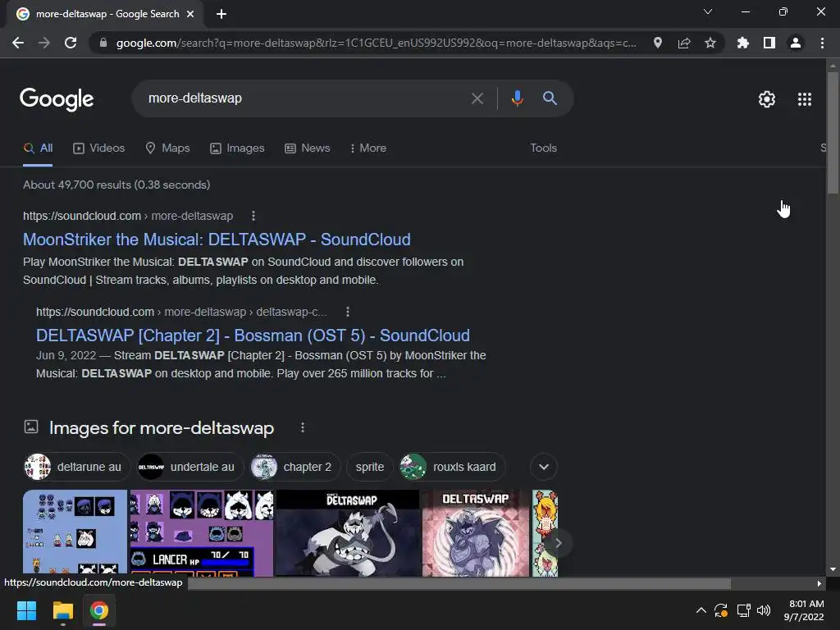Image resolution: width=840 pixels, height=630 pixels.
Task: Bookmark this page with the star icon
Action: 710,43
